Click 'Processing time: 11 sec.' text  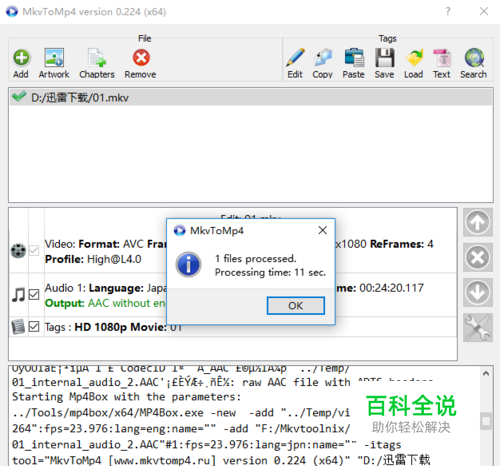270,272
